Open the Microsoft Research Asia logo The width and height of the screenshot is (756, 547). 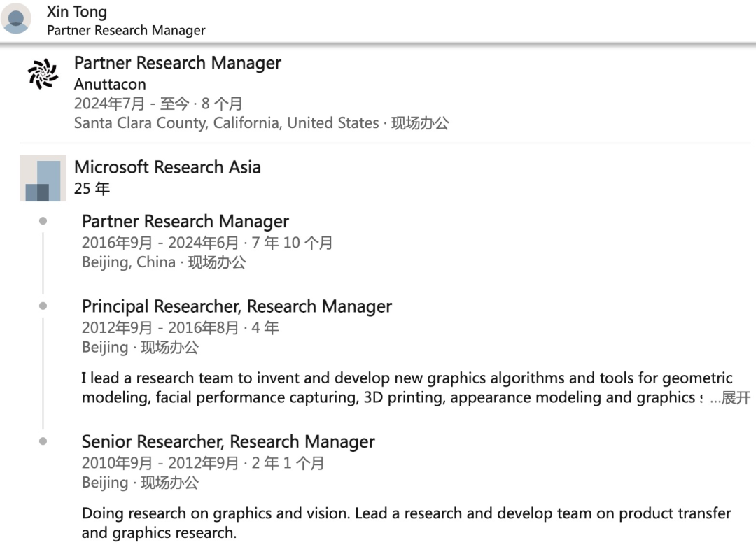coord(43,178)
